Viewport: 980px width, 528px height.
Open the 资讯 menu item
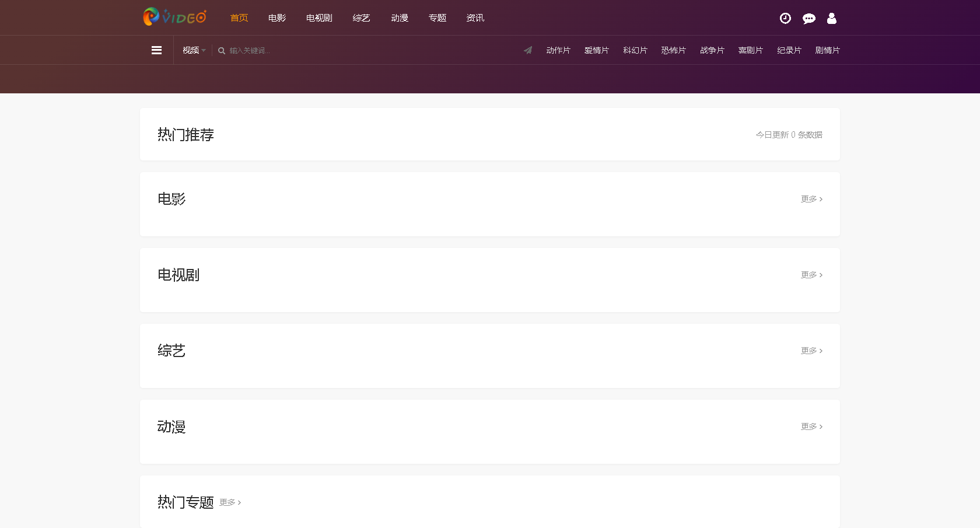[475, 18]
